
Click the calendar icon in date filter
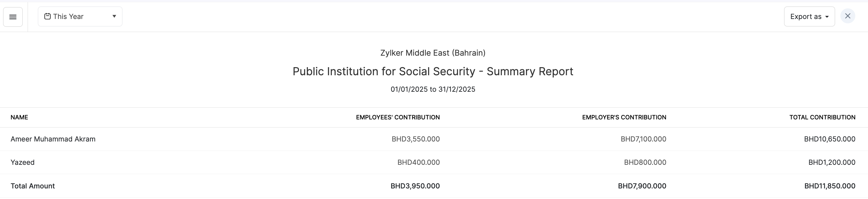[x=48, y=16]
